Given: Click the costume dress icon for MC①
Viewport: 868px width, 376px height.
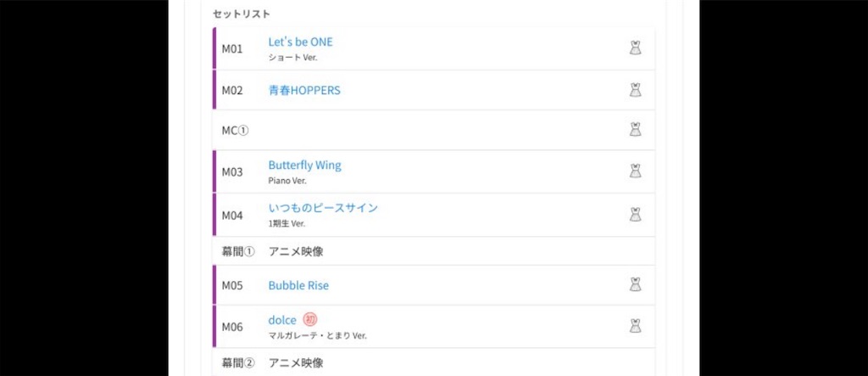Looking at the screenshot, I should [635, 129].
